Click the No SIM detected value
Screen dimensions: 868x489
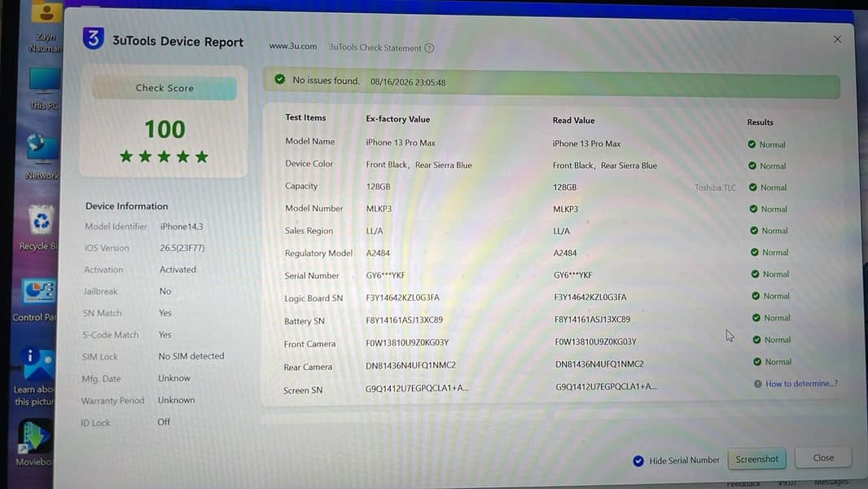pos(191,356)
